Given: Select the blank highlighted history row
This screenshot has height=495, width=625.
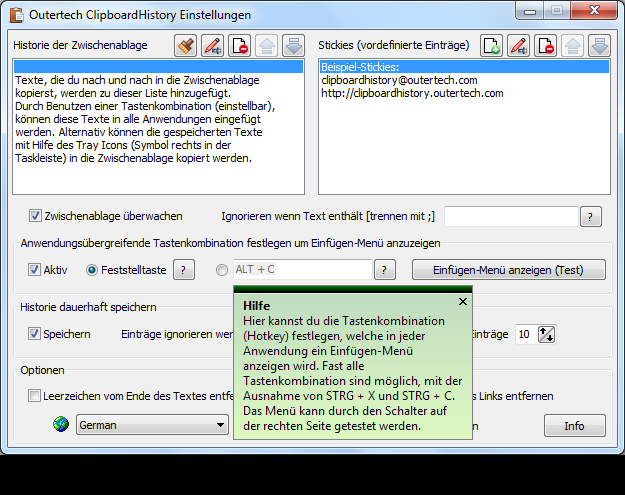Looking at the screenshot, I should 159,67.
